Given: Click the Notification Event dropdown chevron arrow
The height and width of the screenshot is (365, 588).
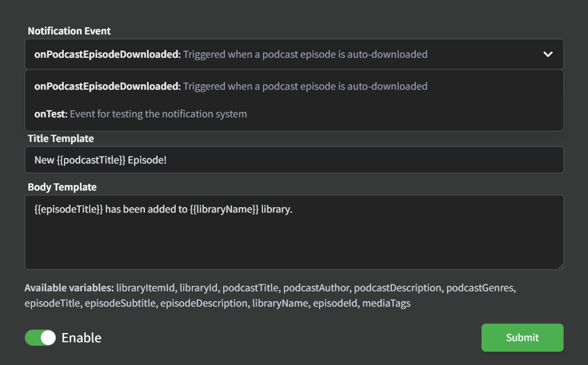Looking at the screenshot, I should click(548, 54).
